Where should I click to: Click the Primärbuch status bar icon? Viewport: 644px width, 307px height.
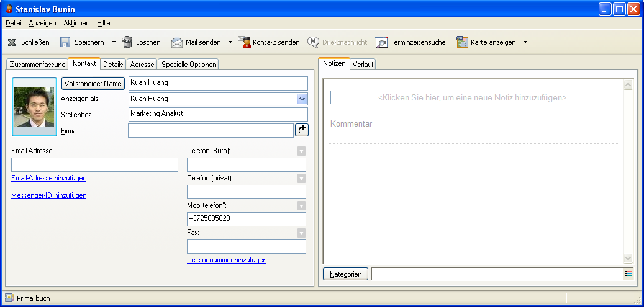click(x=9, y=298)
